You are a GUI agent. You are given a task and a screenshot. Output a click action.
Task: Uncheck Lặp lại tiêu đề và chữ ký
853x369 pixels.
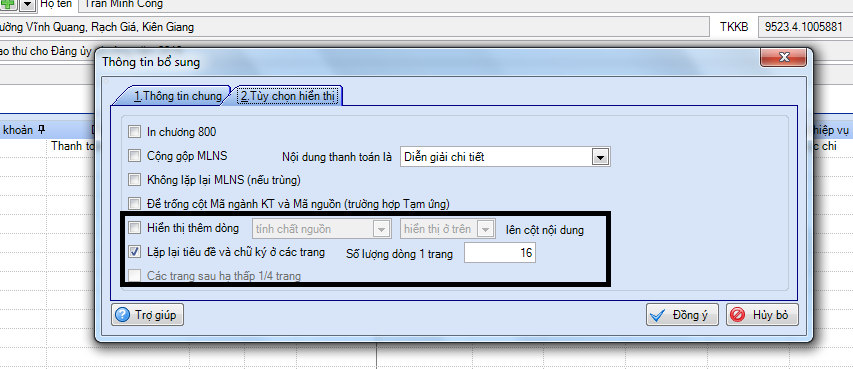click(x=134, y=252)
